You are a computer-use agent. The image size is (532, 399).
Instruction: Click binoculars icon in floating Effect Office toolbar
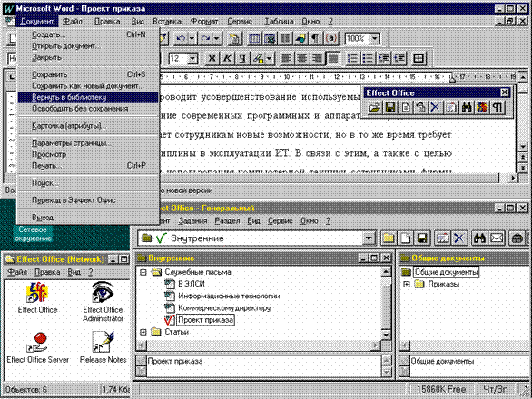467,108
